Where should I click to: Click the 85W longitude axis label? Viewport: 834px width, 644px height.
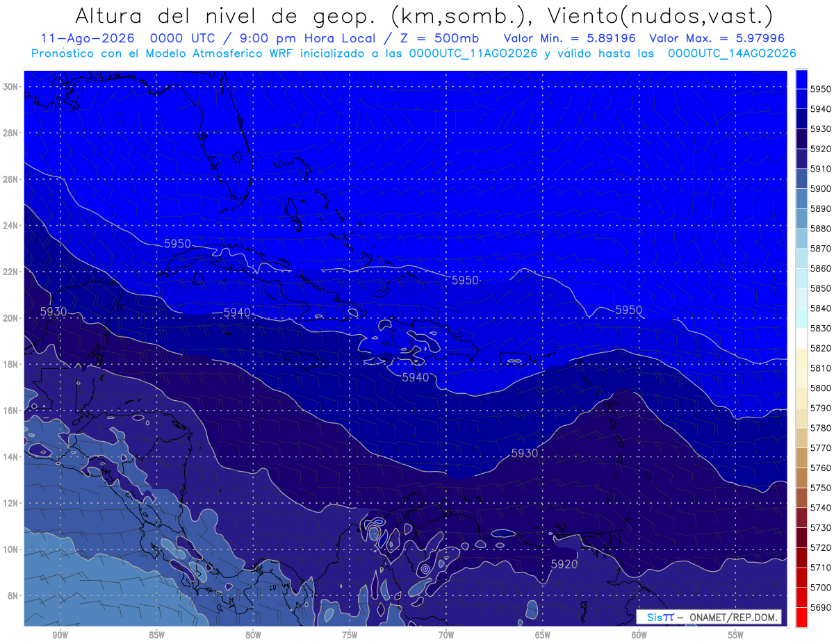click(156, 635)
